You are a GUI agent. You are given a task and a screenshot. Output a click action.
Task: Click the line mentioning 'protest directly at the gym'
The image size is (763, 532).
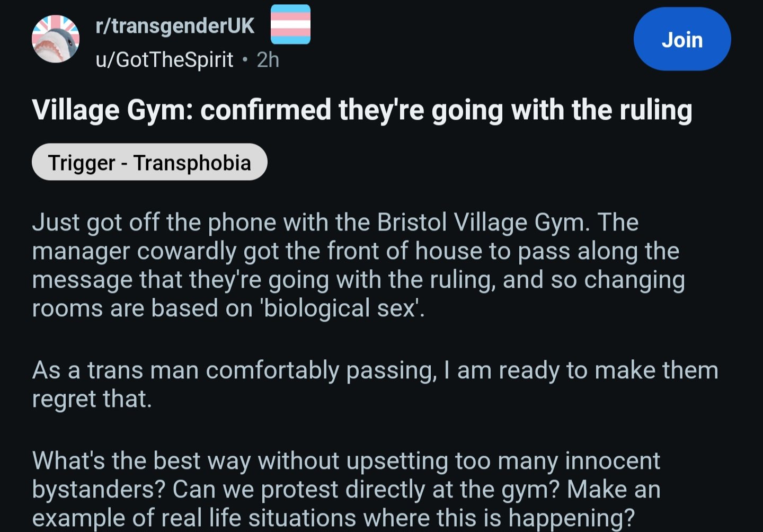coord(347,490)
